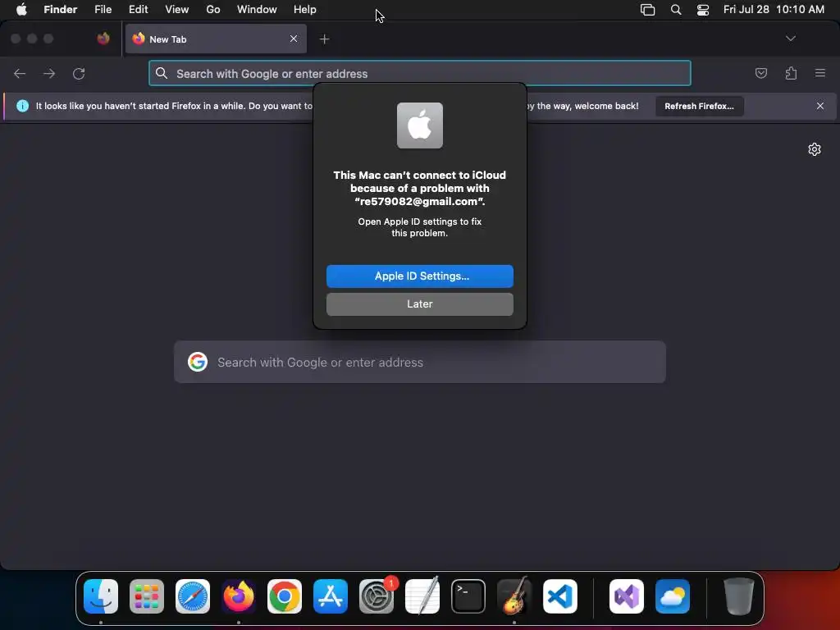
Task: Open GarageBand from the Dock
Action: click(514, 596)
